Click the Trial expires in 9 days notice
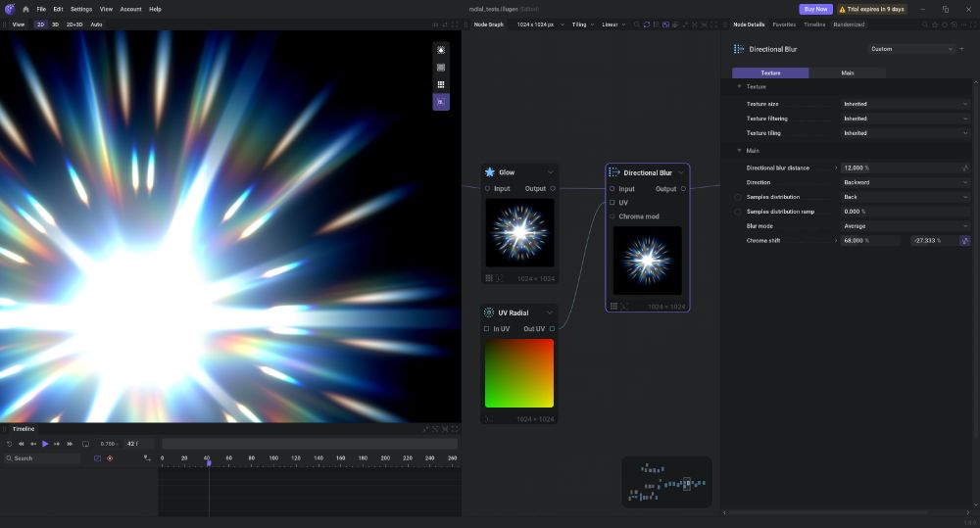Screen dimensions: 980x528 874,10
